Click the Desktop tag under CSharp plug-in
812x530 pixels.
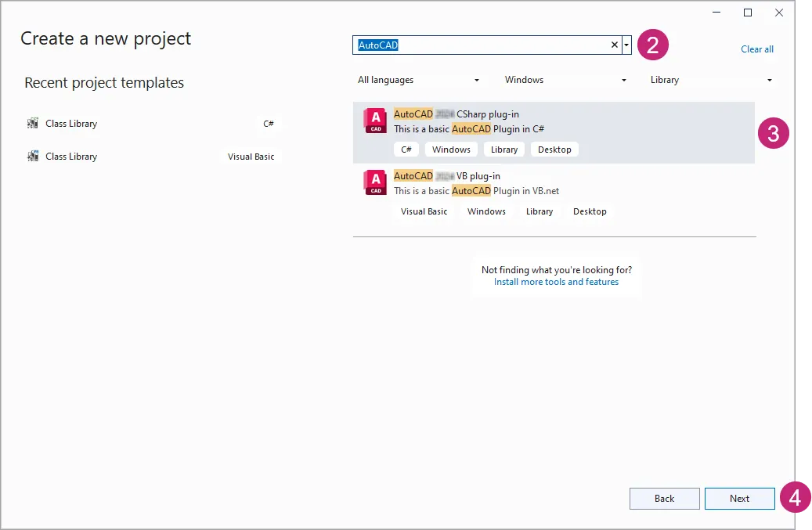coord(554,150)
